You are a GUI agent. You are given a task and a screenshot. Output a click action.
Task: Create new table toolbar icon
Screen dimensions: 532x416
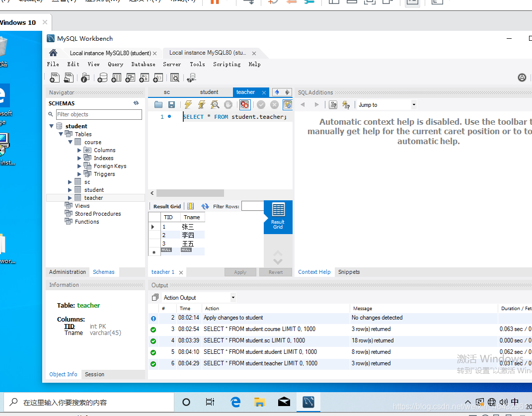tap(116, 78)
